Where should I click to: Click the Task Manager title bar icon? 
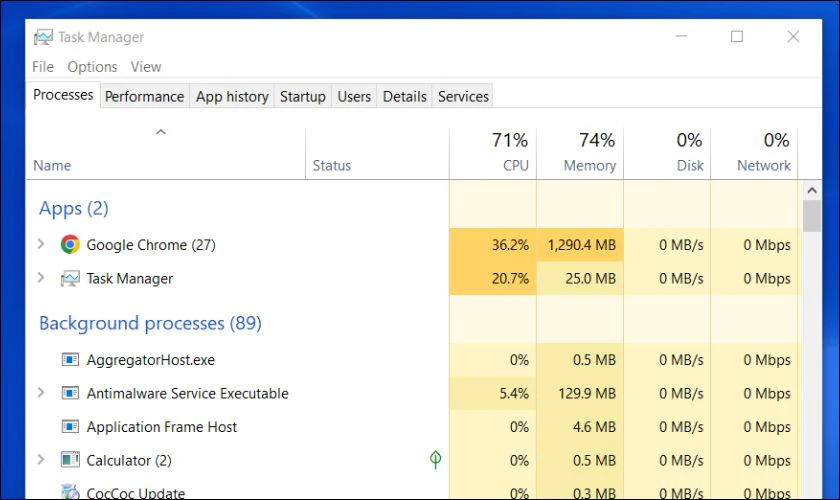pyautogui.click(x=43, y=37)
